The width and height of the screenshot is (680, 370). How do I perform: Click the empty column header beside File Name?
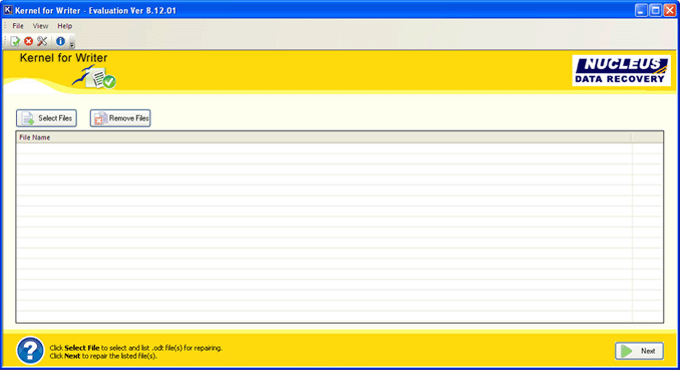coord(647,138)
